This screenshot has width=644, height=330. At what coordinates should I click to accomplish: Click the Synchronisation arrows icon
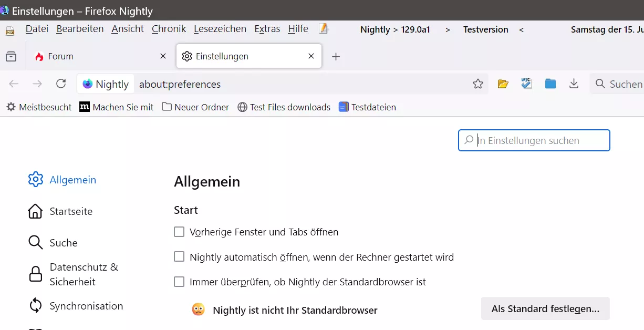35,306
